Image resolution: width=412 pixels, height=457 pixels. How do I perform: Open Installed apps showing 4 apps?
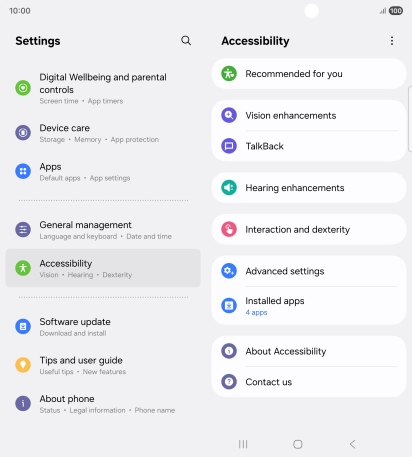pyautogui.click(x=309, y=306)
